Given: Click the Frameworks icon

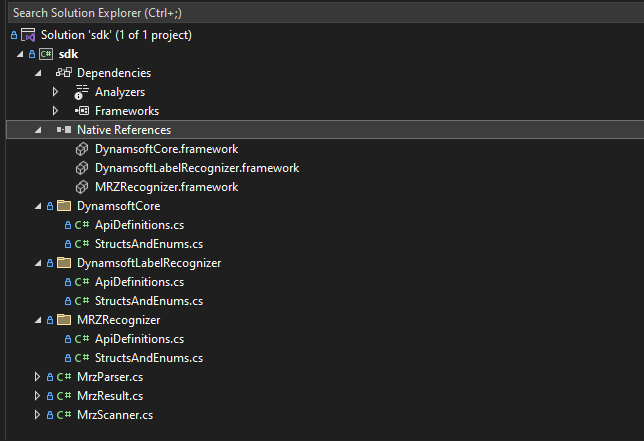Looking at the screenshot, I should coord(82,111).
